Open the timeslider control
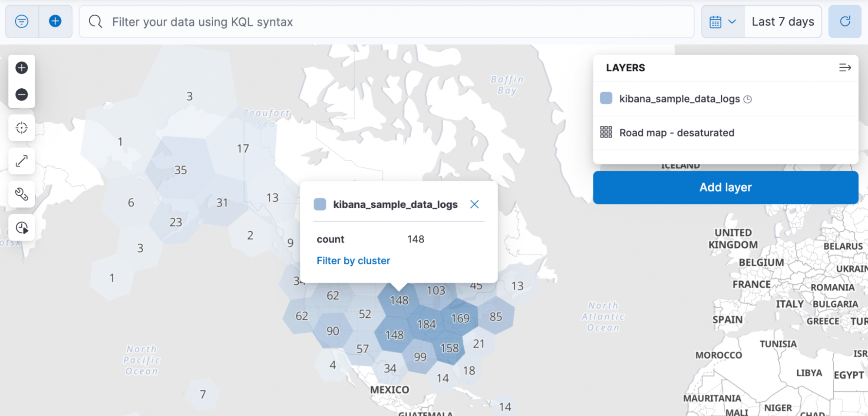This screenshot has width=868, height=416. (x=21, y=228)
